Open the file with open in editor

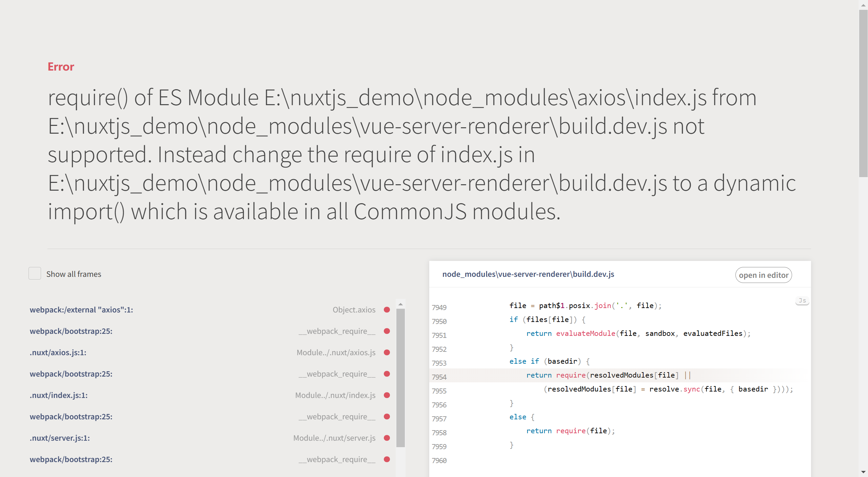pos(763,275)
